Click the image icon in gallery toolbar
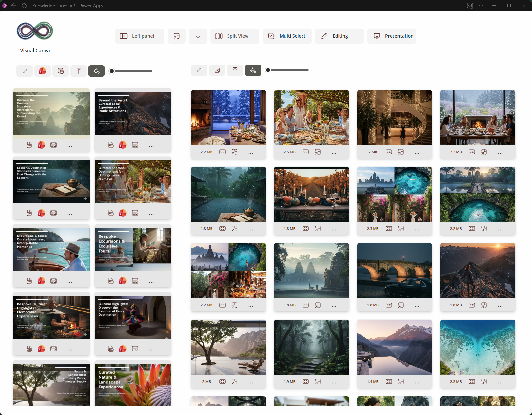The width and height of the screenshot is (532, 415). point(217,70)
